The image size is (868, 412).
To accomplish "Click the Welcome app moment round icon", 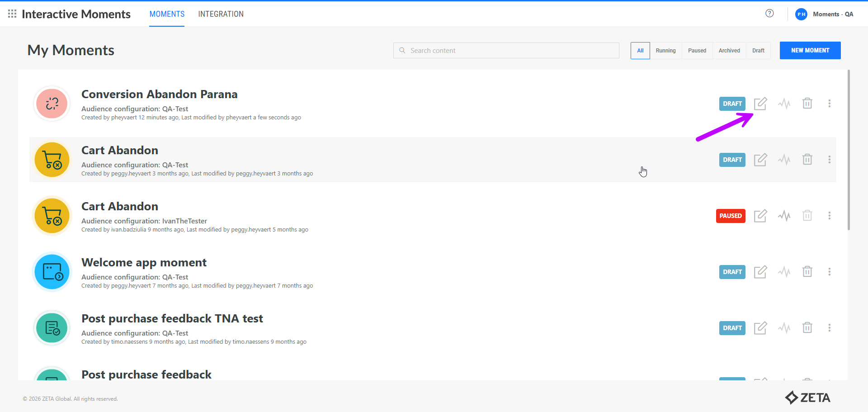I will point(52,272).
